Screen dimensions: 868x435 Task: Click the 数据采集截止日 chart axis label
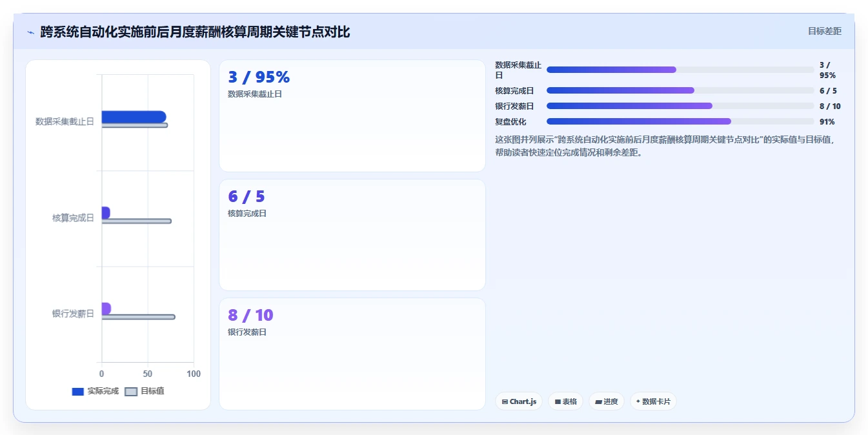coord(65,121)
